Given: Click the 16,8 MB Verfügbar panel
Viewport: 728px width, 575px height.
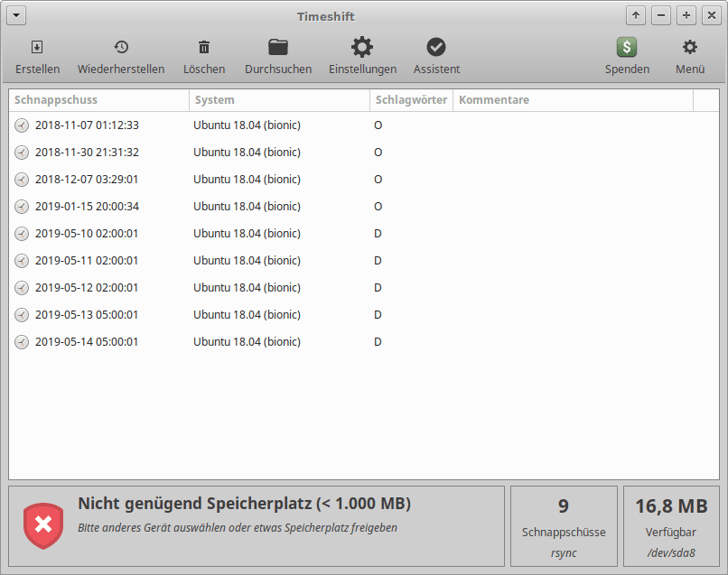Looking at the screenshot, I should 671,526.
